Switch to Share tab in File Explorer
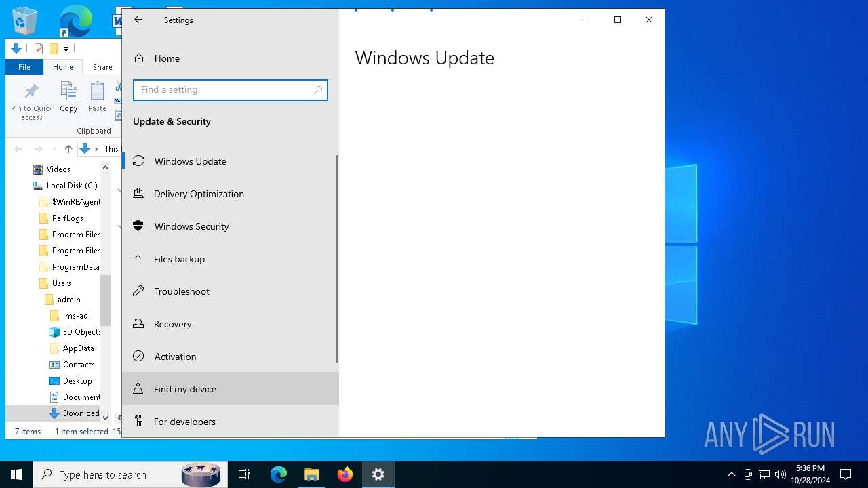The image size is (868, 488). pyautogui.click(x=102, y=67)
